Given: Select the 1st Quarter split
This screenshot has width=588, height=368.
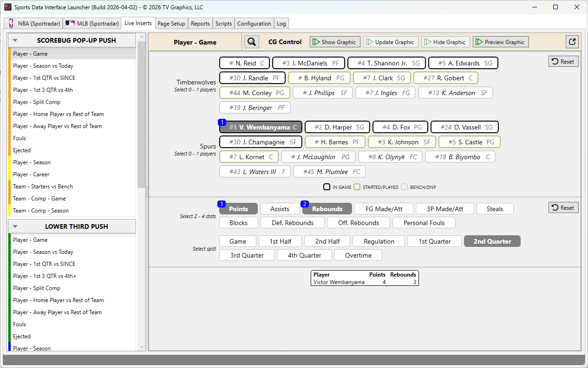Looking at the screenshot, I should coord(434,241).
